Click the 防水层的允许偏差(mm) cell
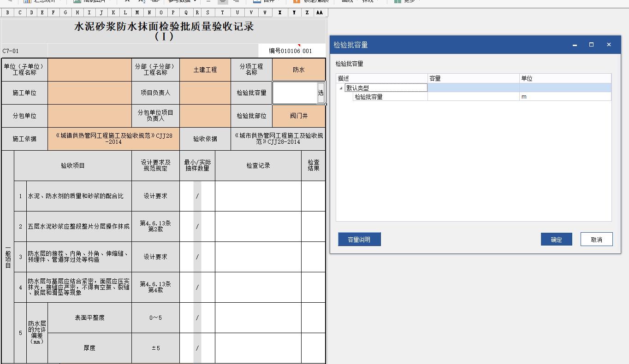Image resolution: width=629 pixels, height=364 pixels. coord(37,333)
